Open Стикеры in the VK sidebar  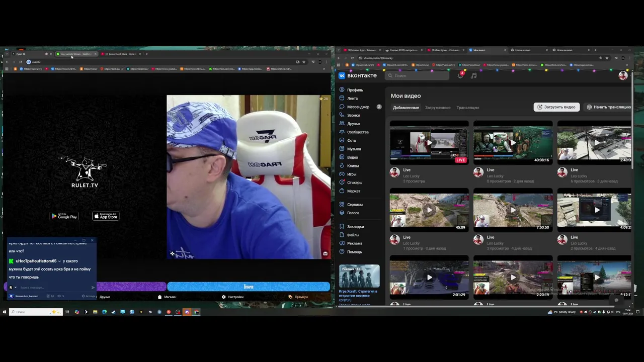[351, 183]
